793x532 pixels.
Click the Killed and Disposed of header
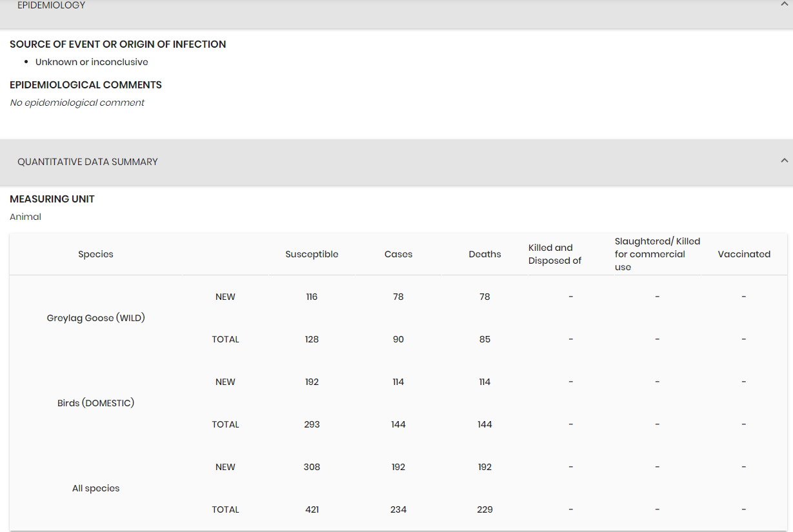pyautogui.click(x=555, y=254)
